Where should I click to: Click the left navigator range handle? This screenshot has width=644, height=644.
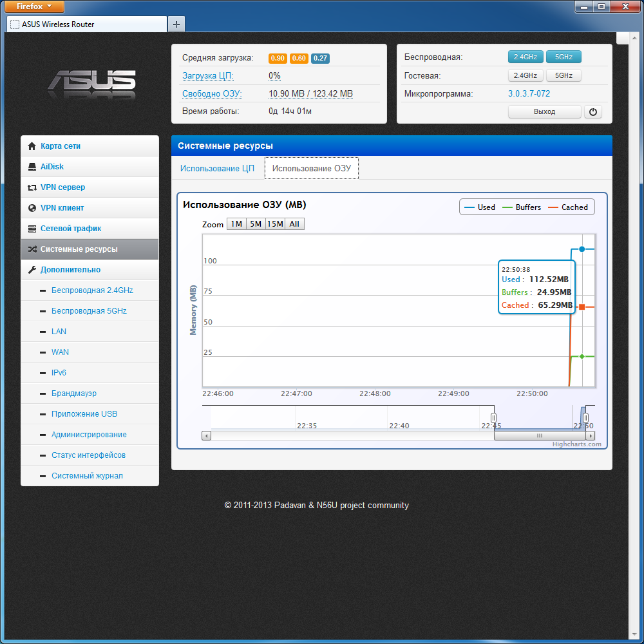point(493,418)
